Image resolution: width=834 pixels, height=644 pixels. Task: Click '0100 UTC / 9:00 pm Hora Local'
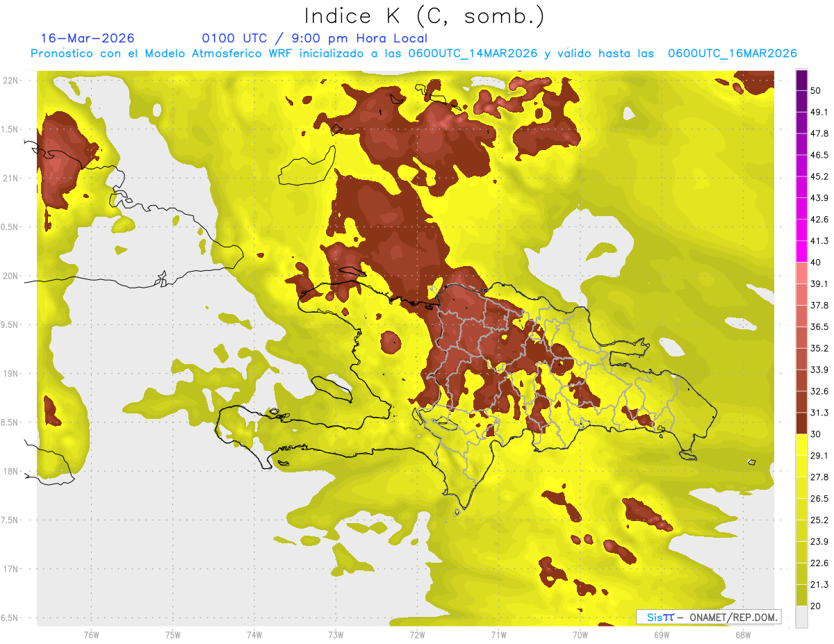tap(314, 38)
